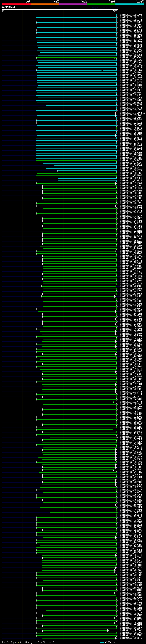The width and height of the screenshot is (146, 644).
Task: Open hit UniRef100_Q9SU38
Action: coord(131,20)
